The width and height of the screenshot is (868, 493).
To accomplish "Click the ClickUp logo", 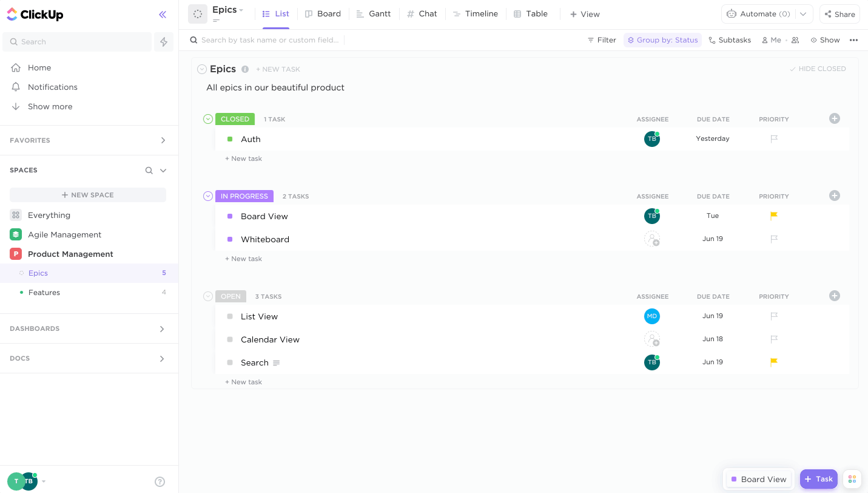I will click(35, 14).
